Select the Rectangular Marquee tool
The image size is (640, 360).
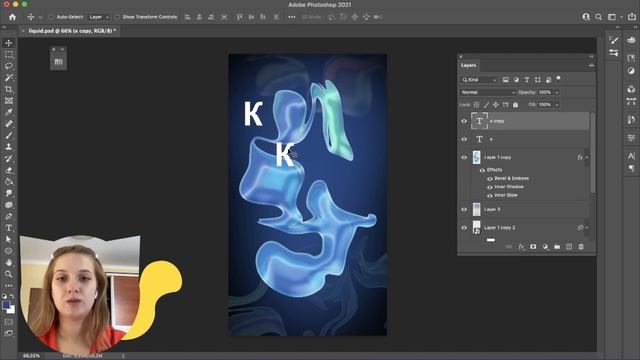(9, 54)
